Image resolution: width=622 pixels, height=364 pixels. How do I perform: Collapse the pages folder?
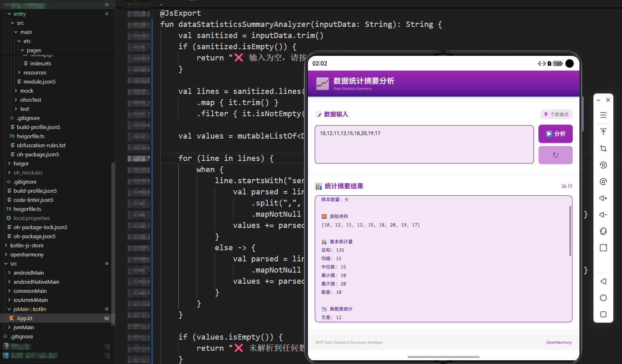pyautogui.click(x=22, y=50)
